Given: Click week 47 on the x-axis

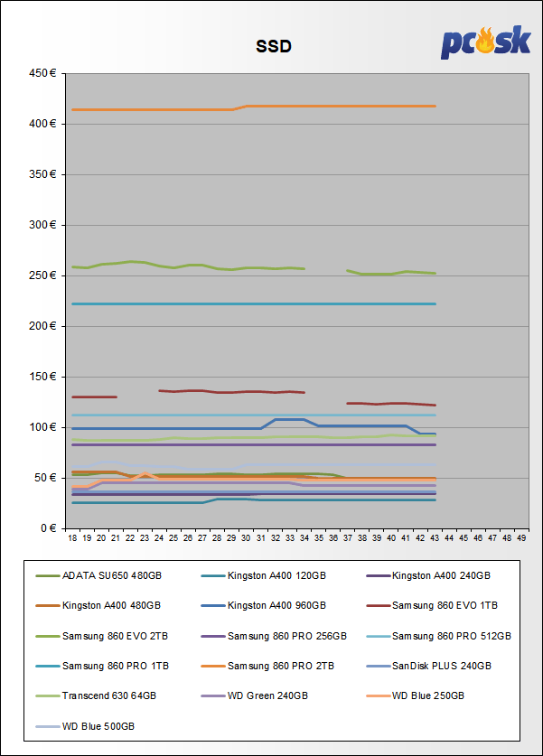Looking at the screenshot, I should pyautogui.click(x=492, y=538).
